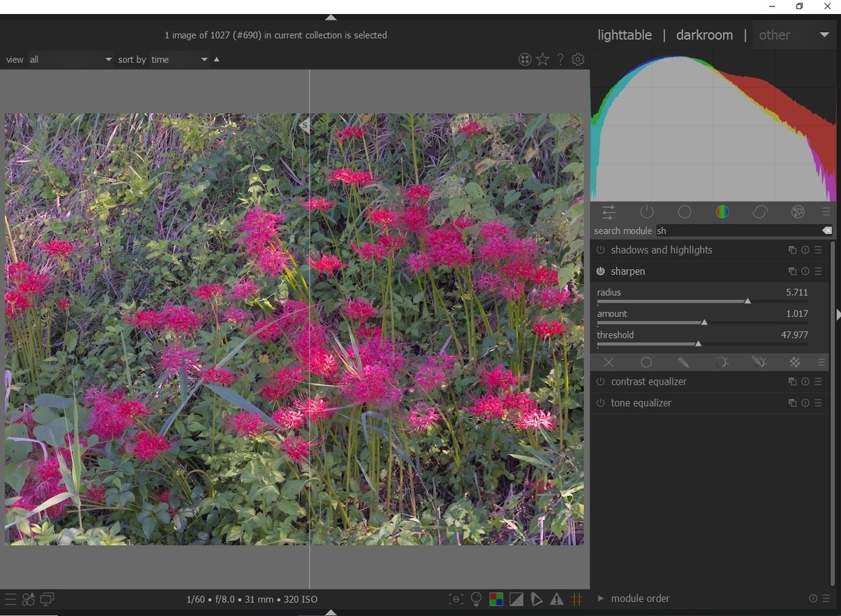This screenshot has height=616, width=841.
Task: Collapse the bottom panel with the triangle
Action: (x=331, y=612)
